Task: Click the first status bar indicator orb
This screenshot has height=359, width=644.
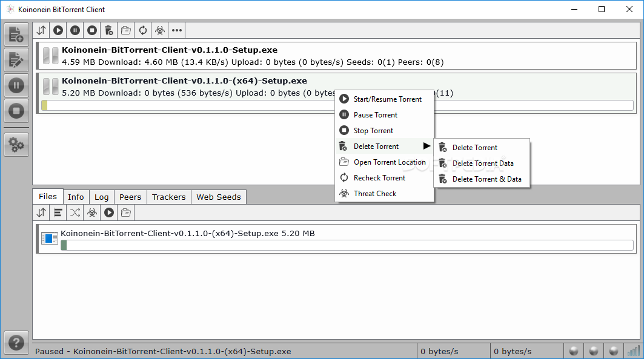Action: [x=574, y=351]
